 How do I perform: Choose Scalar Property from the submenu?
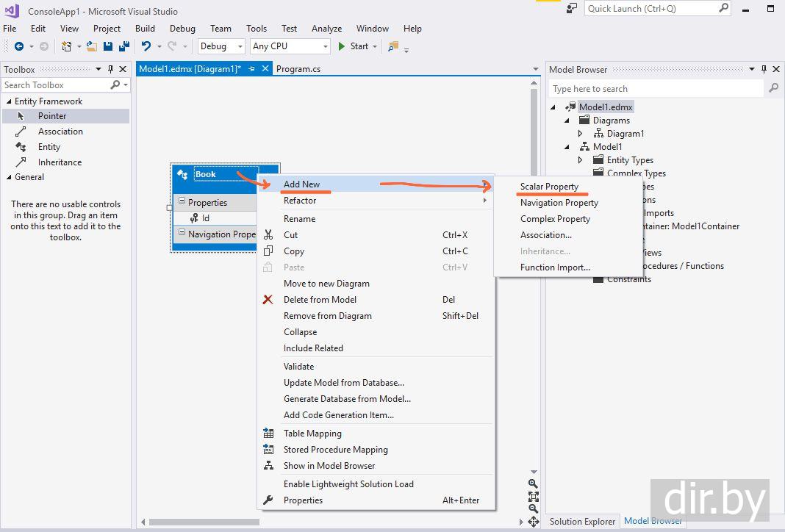[x=549, y=187]
